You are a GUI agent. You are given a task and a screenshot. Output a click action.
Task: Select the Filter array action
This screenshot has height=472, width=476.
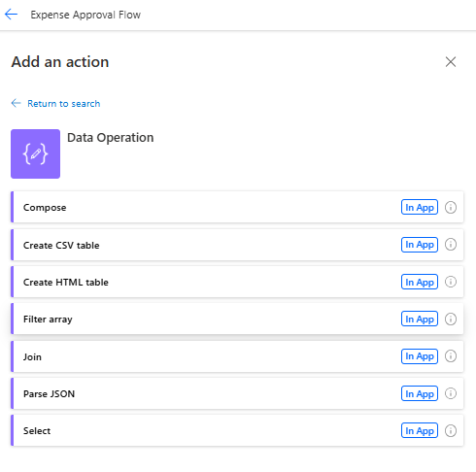click(237, 319)
